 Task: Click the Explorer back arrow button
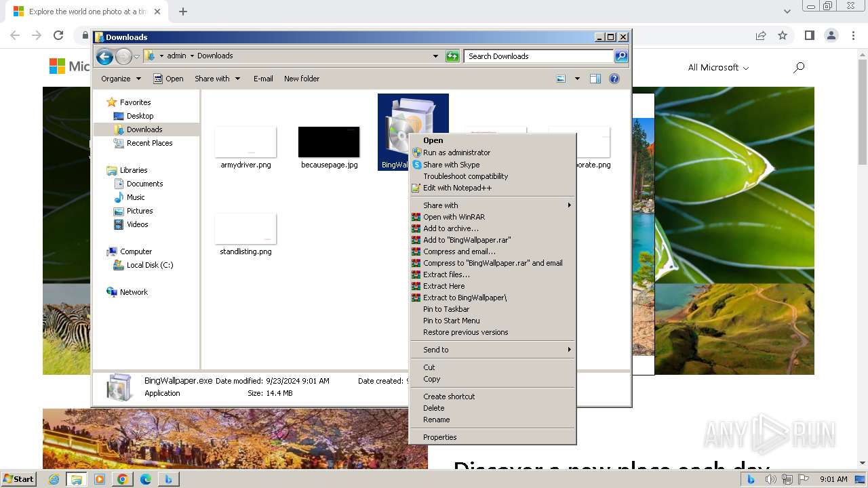[104, 56]
